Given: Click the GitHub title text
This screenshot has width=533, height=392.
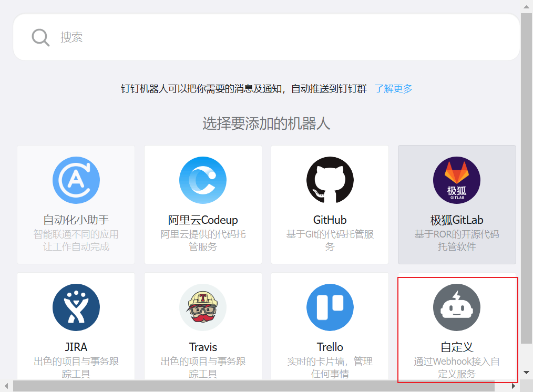Looking at the screenshot, I should (330, 220).
